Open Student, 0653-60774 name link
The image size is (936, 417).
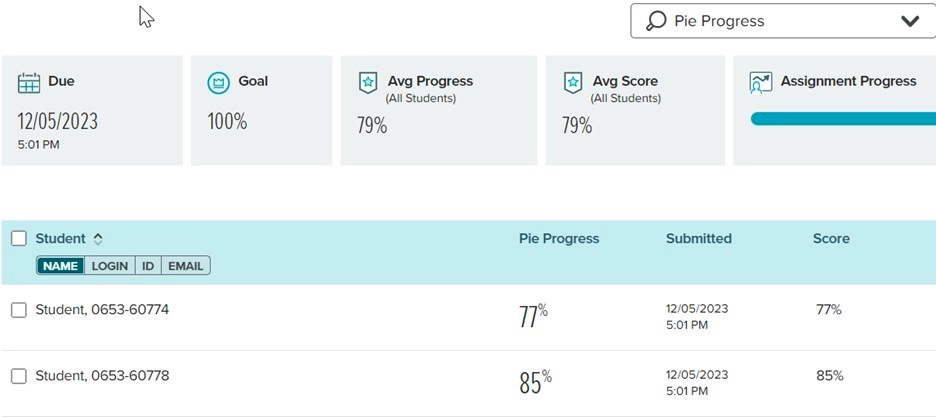pos(102,310)
